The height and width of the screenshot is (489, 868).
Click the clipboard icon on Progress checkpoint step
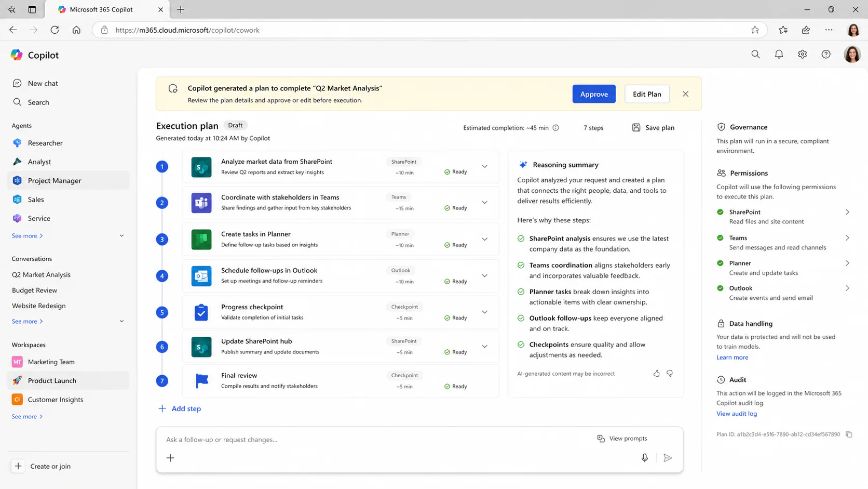201,312
